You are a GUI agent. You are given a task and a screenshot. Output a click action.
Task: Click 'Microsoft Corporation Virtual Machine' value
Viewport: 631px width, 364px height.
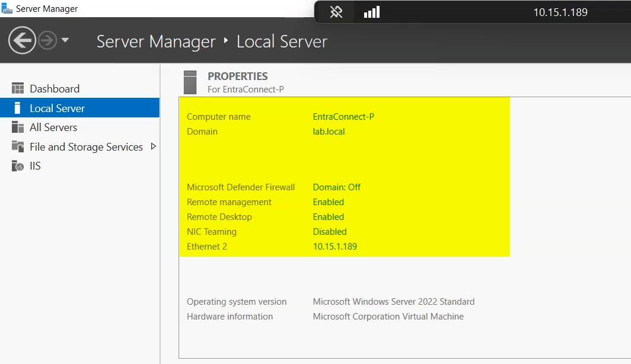[x=388, y=317]
